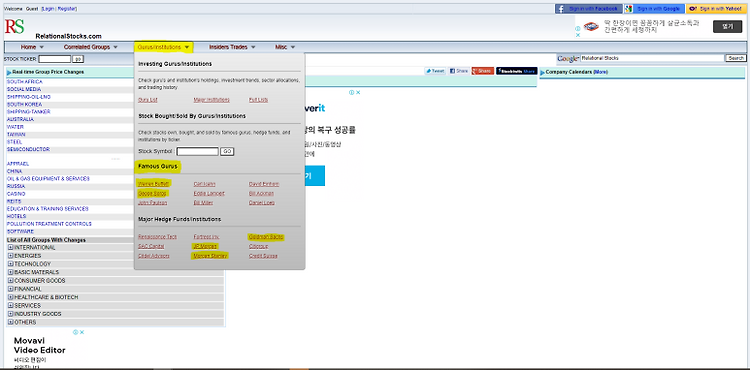This screenshot has height=370, width=750.
Task: Expand the OTHERS group
Action: [x=11, y=322]
